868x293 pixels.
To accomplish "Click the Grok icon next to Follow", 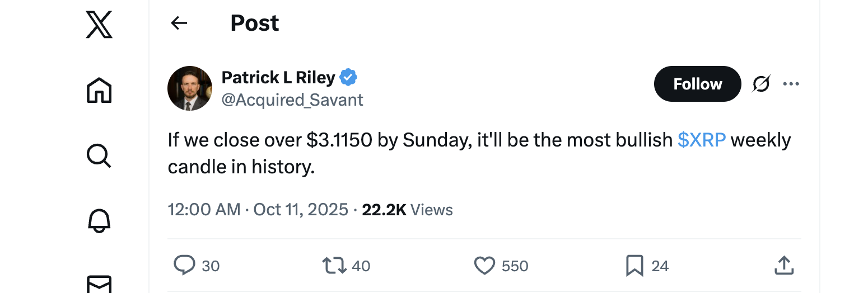I will (761, 84).
